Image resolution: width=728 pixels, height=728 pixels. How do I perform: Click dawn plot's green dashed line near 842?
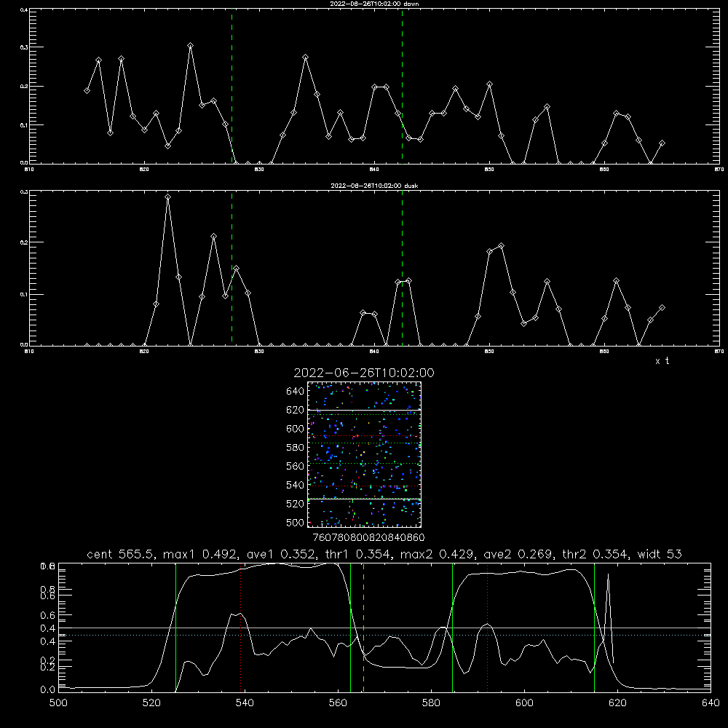pos(402,87)
